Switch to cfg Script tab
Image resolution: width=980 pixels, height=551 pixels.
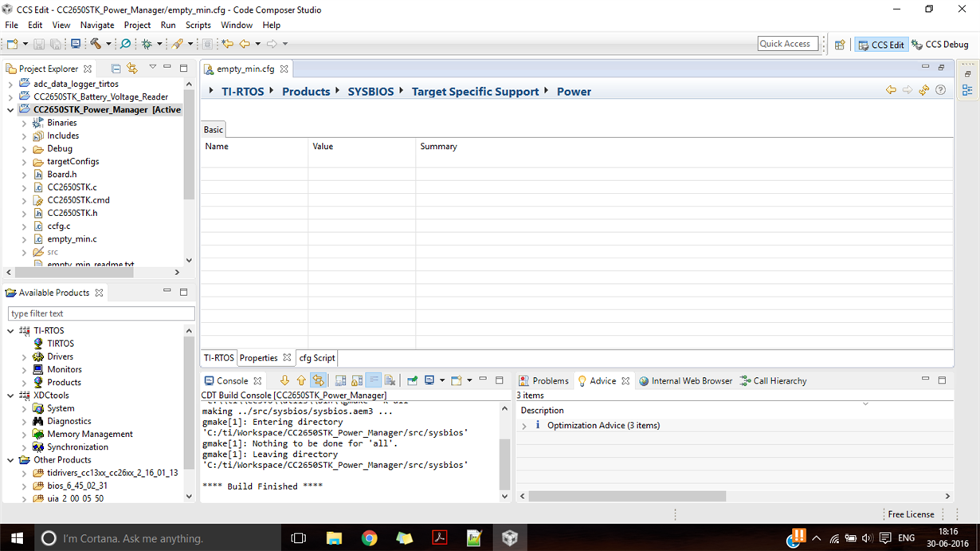317,358
